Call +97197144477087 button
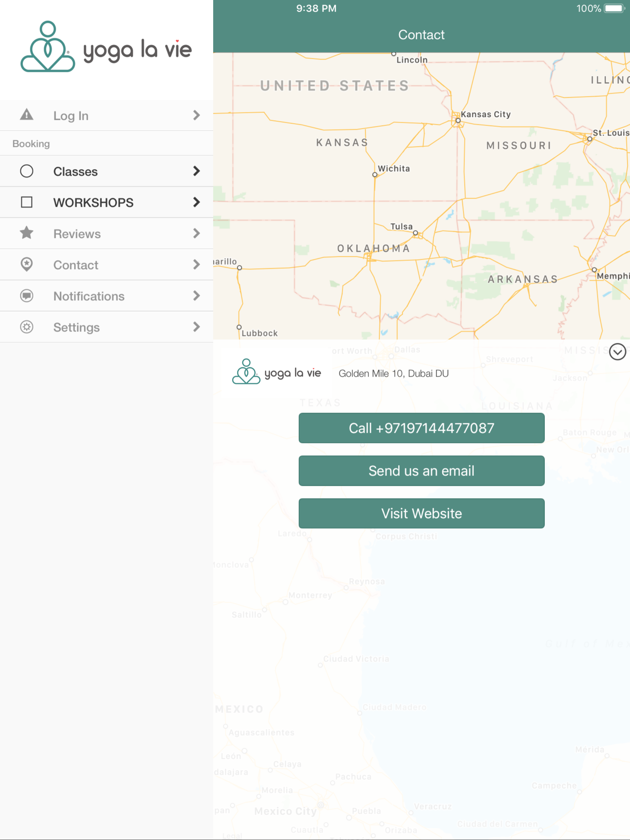 point(421,428)
